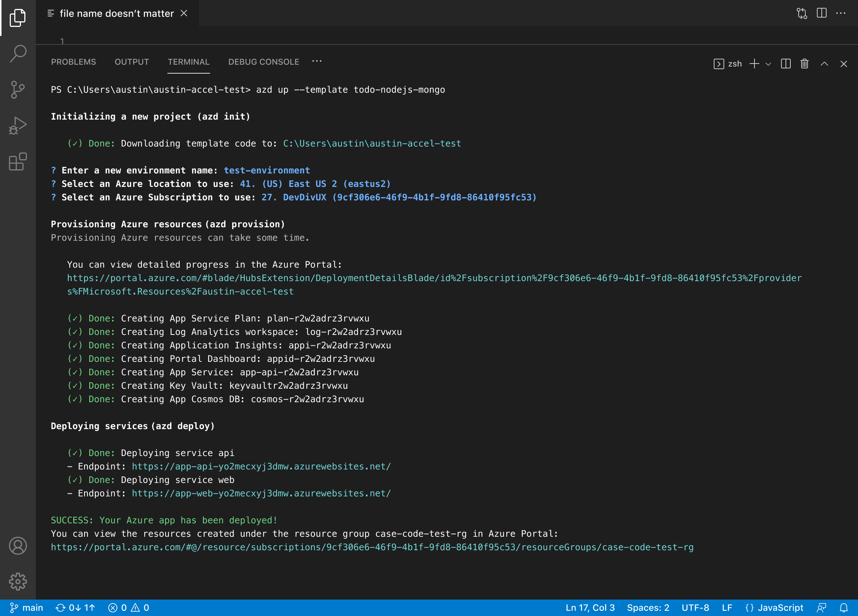Split the terminal pane
Screen dimensions: 858x616
tap(786, 64)
